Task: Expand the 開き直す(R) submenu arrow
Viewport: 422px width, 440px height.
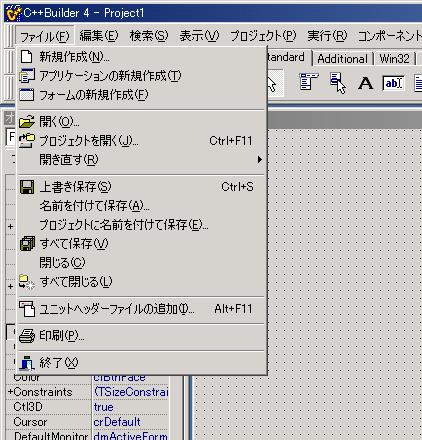Action: click(x=260, y=160)
